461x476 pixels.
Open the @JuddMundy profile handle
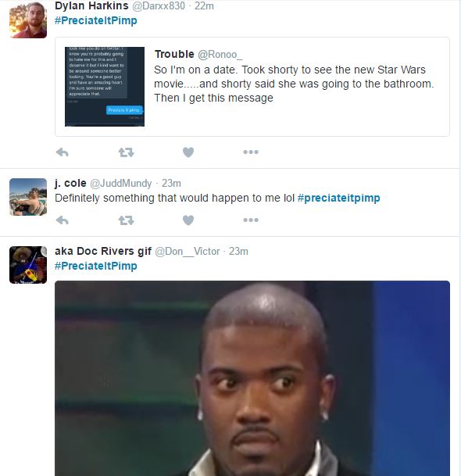pos(121,184)
